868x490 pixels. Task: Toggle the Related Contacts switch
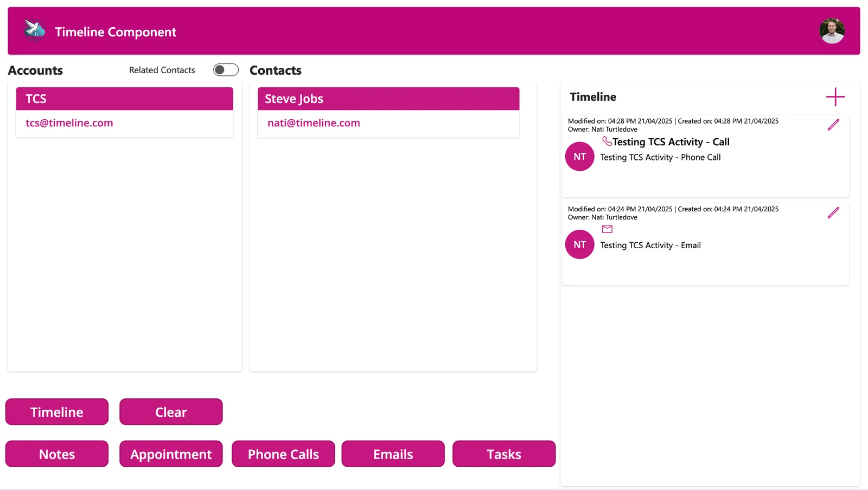(226, 70)
